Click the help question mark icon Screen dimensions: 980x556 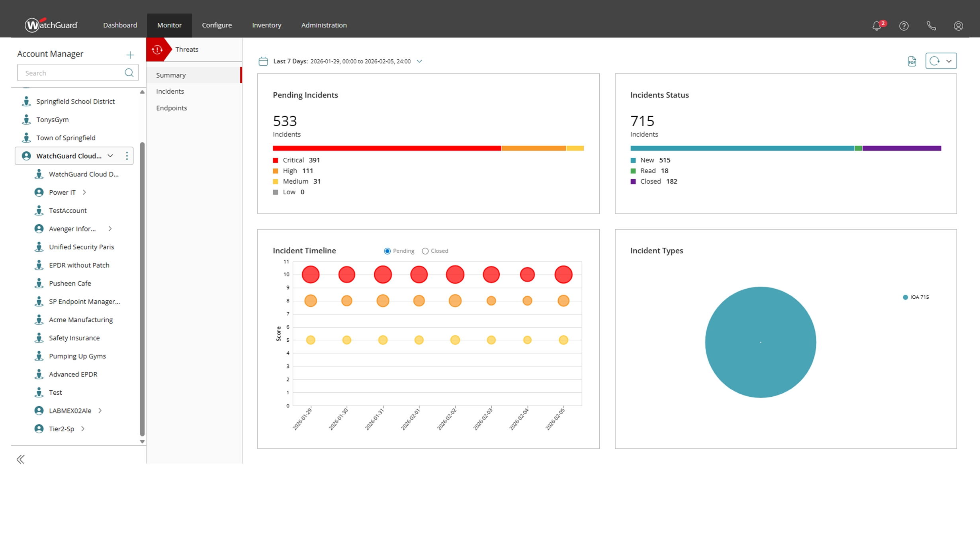point(904,26)
